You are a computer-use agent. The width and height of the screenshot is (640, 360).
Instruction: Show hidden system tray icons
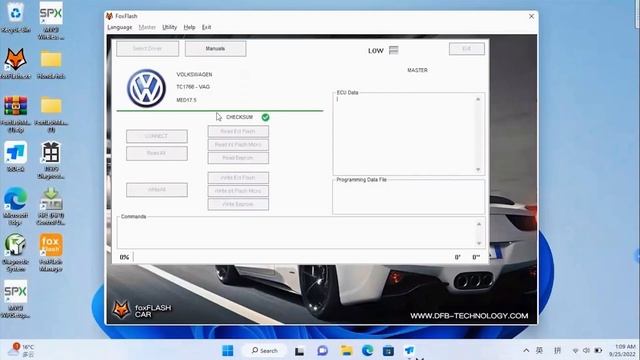click(x=526, y=351)
